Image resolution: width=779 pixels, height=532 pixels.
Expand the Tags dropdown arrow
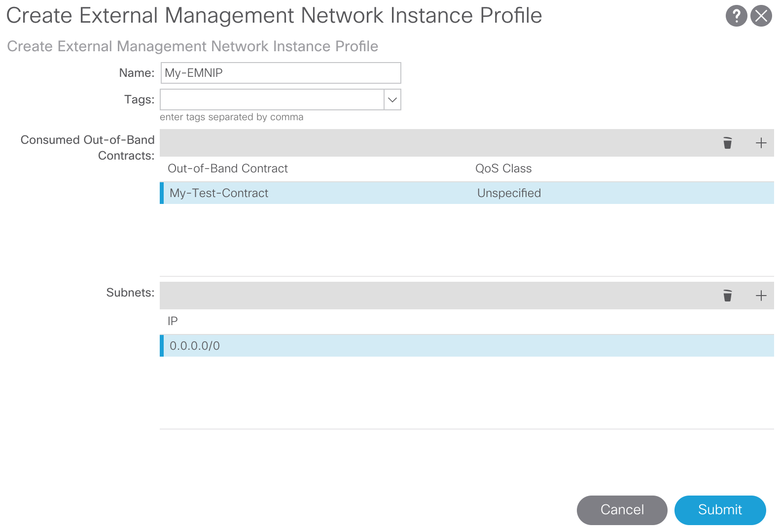pos(392,100)
